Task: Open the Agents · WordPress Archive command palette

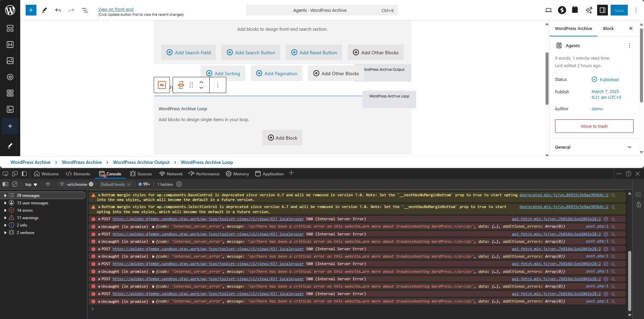Action: click(322, 10)
